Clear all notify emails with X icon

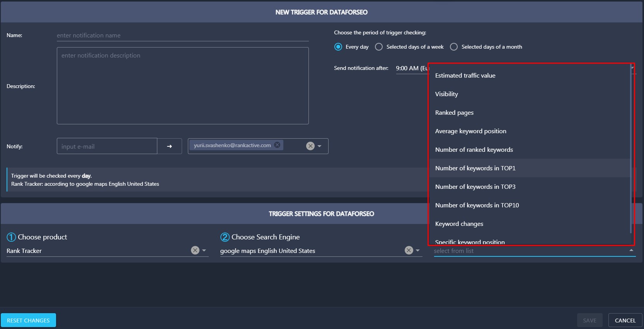(310, 146)
